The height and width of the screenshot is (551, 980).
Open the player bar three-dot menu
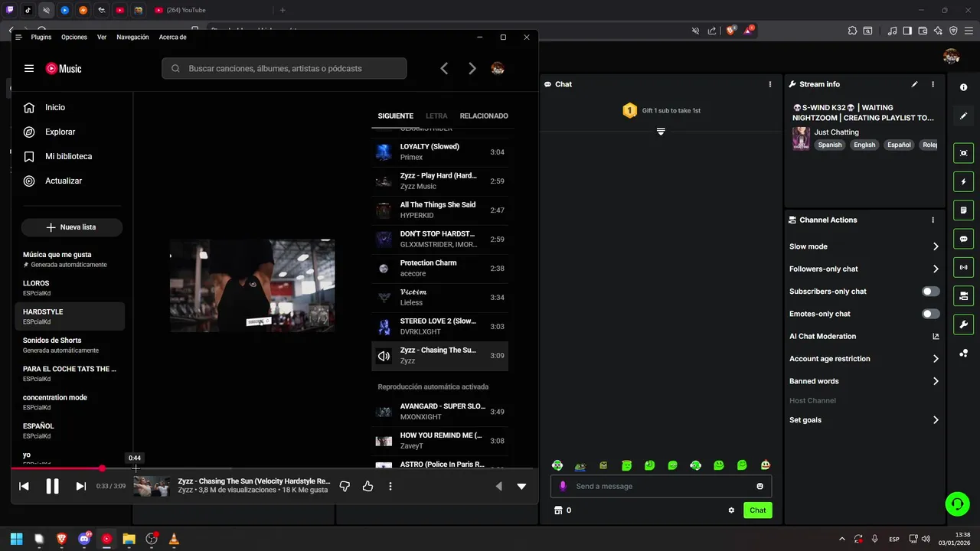[x=390, y=486]
